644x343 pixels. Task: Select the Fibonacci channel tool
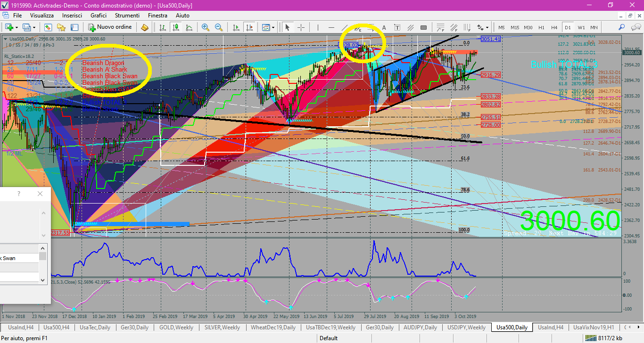(x=454, y=27)
